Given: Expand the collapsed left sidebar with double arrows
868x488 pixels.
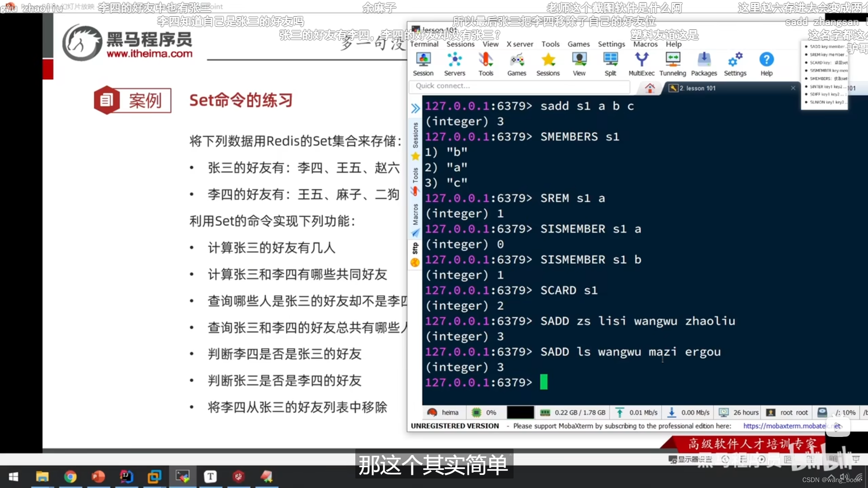Looking at the screenshot, I should [x=415, y=108].
